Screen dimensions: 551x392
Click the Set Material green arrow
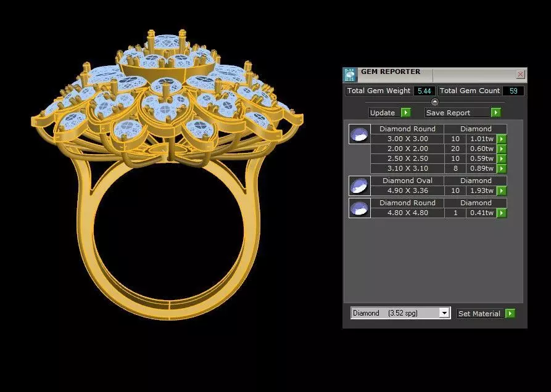(510, 313)
